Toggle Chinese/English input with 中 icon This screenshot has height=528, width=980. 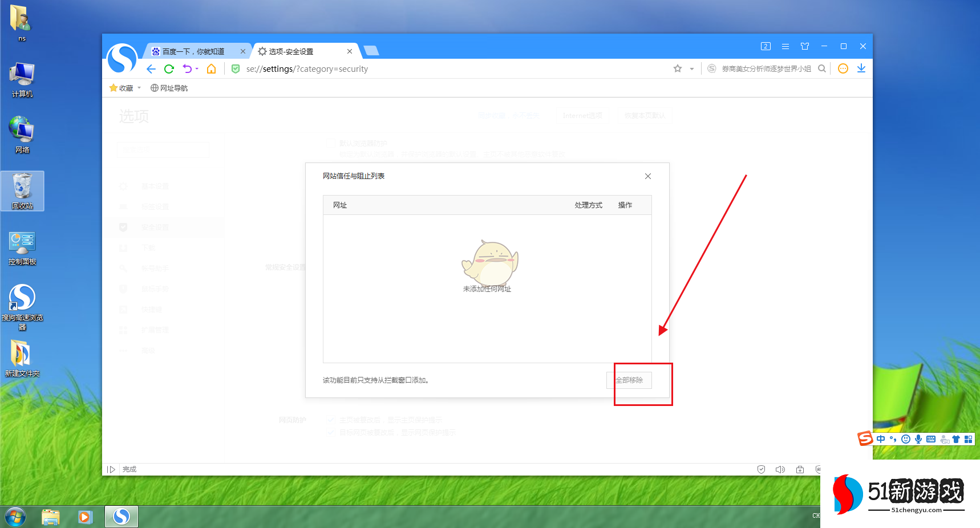click(881, 439)
